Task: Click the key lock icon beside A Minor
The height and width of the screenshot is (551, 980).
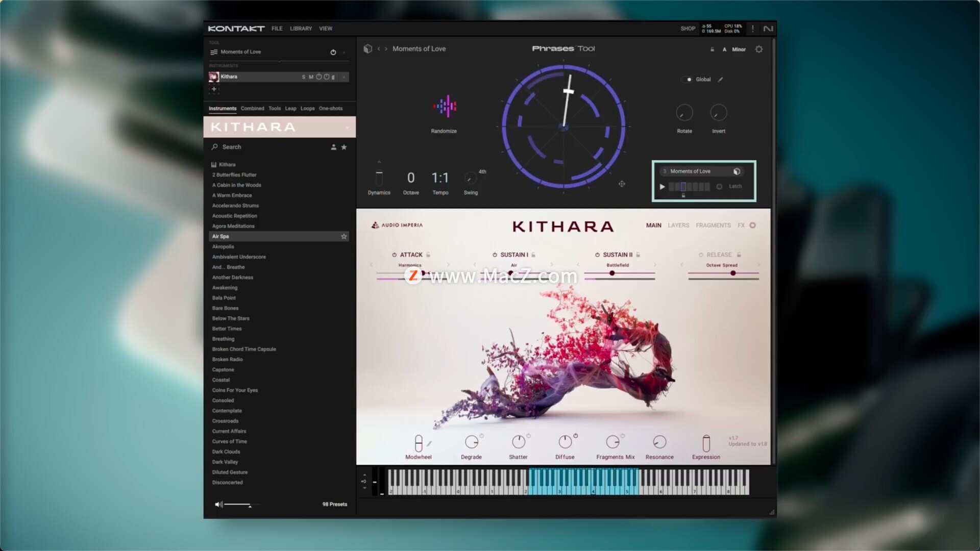Action: (712, 49)
